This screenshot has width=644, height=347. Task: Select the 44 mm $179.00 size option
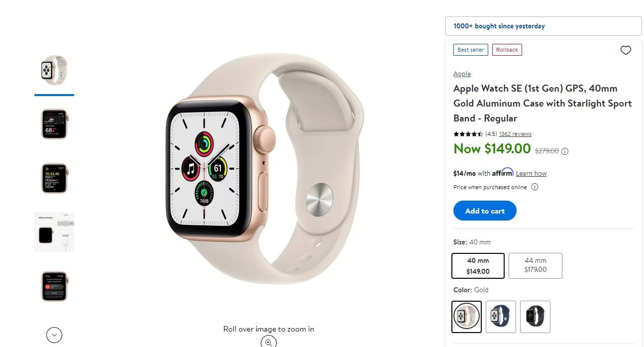pos(536,266)
